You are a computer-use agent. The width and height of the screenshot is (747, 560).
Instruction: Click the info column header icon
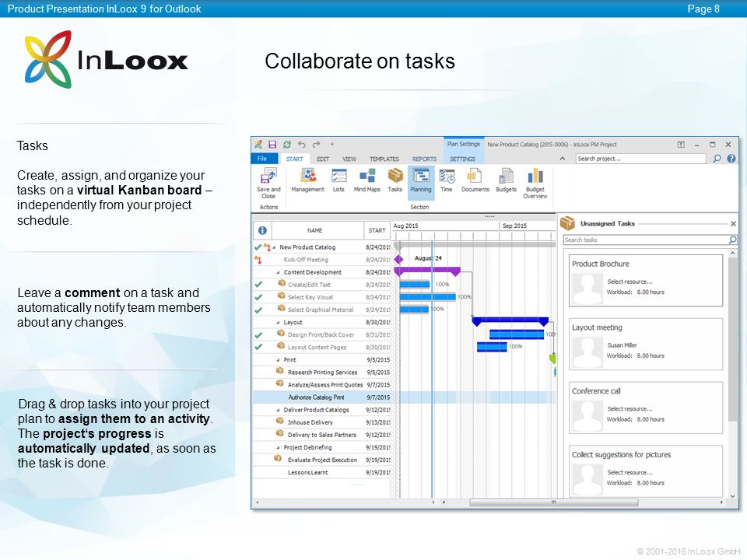pos(262,230)
